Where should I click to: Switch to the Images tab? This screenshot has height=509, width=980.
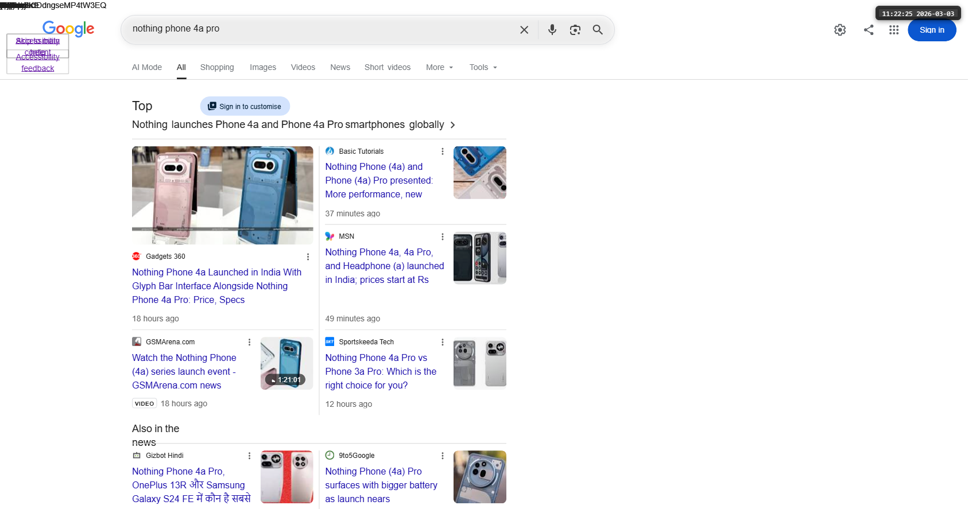point(263,68)
